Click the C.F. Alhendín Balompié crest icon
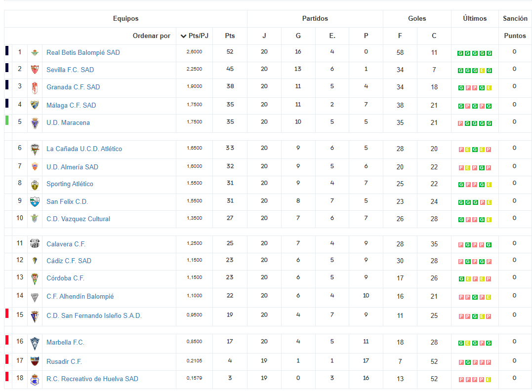The width and height of the screenshot is (532, 392). click(x=35, y=297)
